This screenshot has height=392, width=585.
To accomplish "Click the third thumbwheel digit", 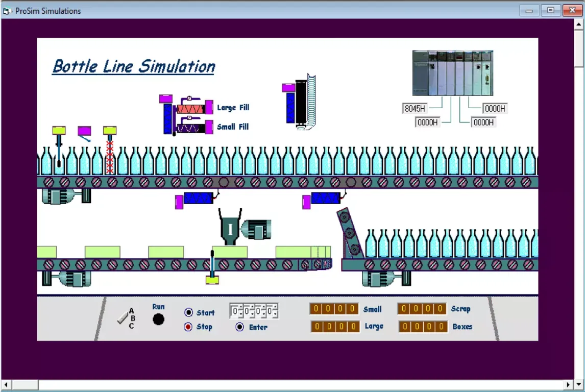I will tap(260, 311).
